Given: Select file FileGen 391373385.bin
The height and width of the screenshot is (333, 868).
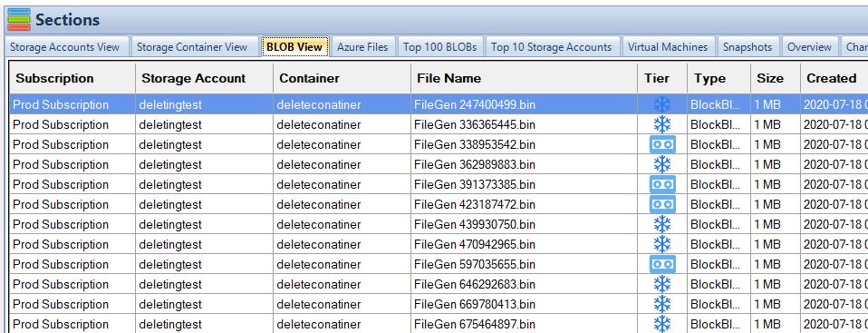Looking at the screenshot, I should click(x=475, y=184).
